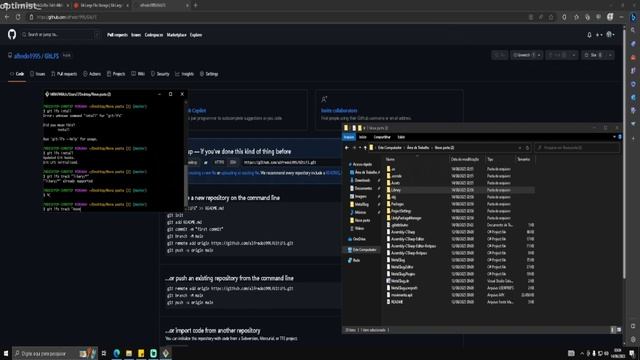
Task: Select the HTTPS clone URL option
Action: (x=219, y=162)
